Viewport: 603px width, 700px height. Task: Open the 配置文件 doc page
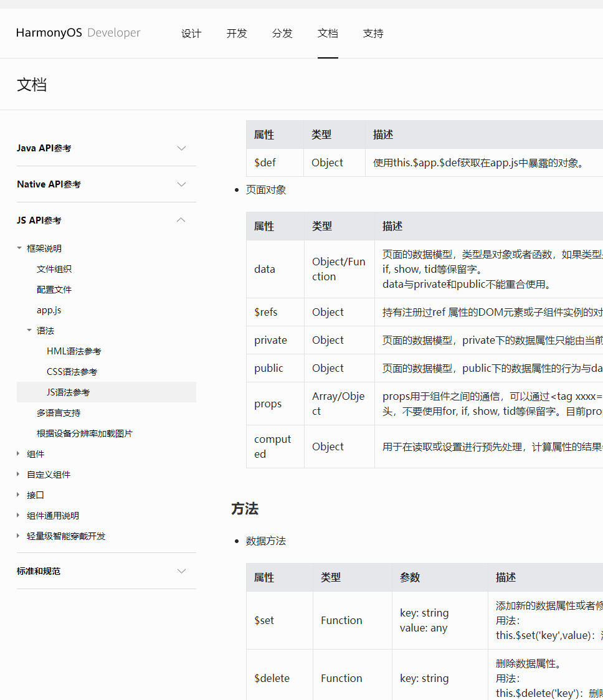[54, 290]
